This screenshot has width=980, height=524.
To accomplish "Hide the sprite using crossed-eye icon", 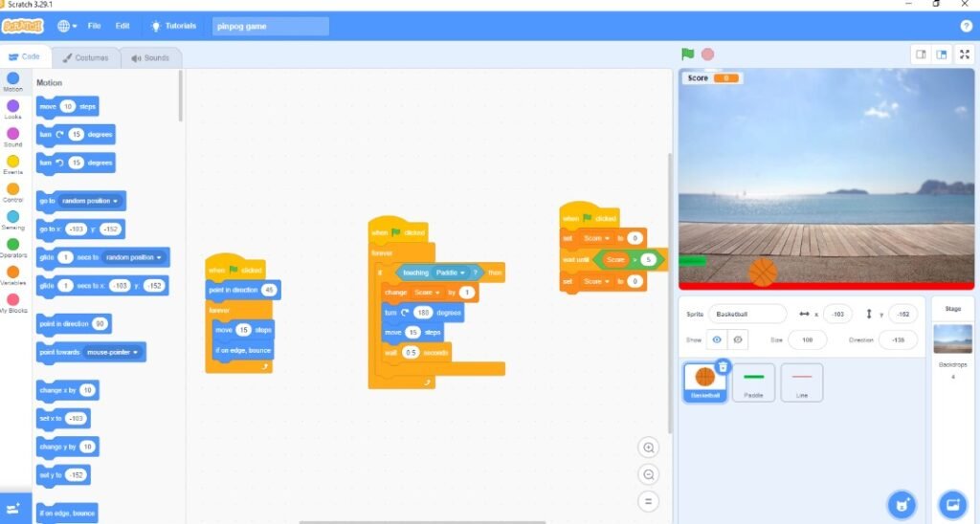I will point(738,339).
